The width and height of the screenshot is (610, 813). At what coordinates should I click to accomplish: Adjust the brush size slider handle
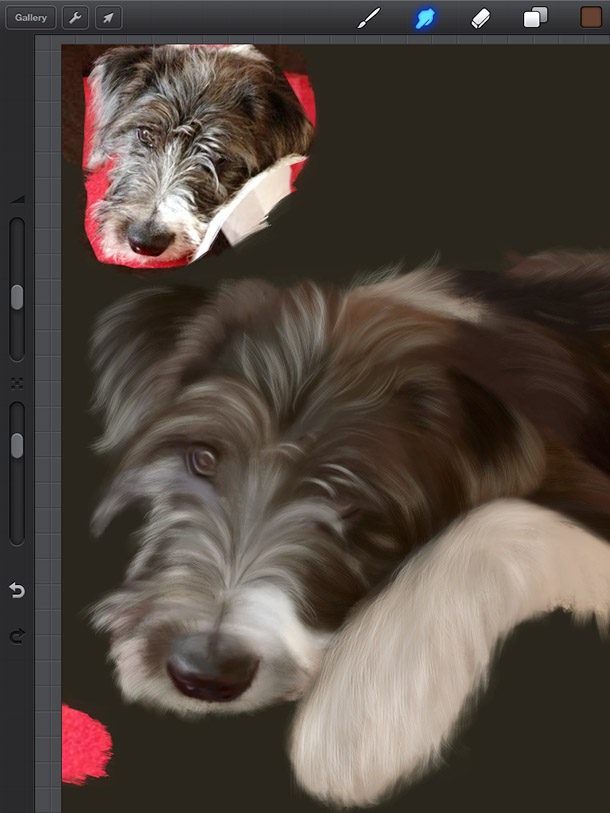(17, 297)
